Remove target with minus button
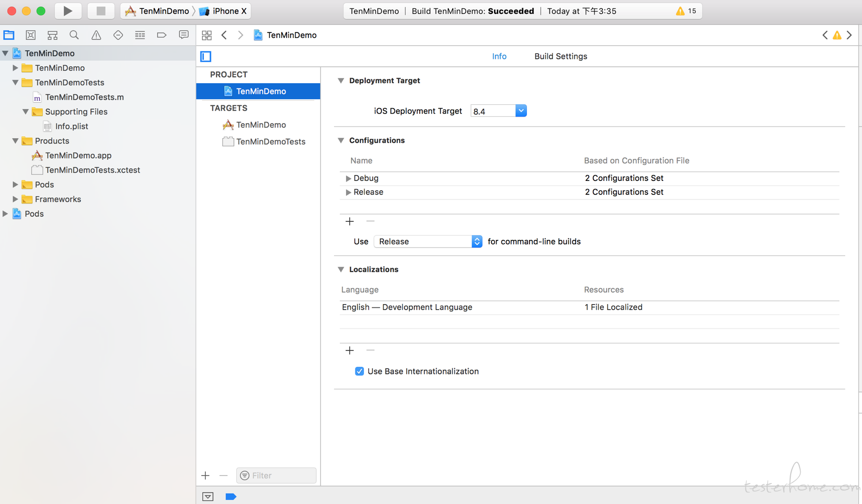The height and width of the screenshot is (504, 862). 223,476
